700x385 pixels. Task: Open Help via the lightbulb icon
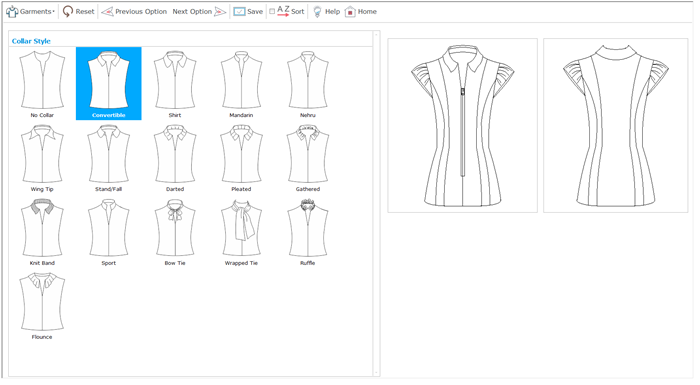point(317,12)
